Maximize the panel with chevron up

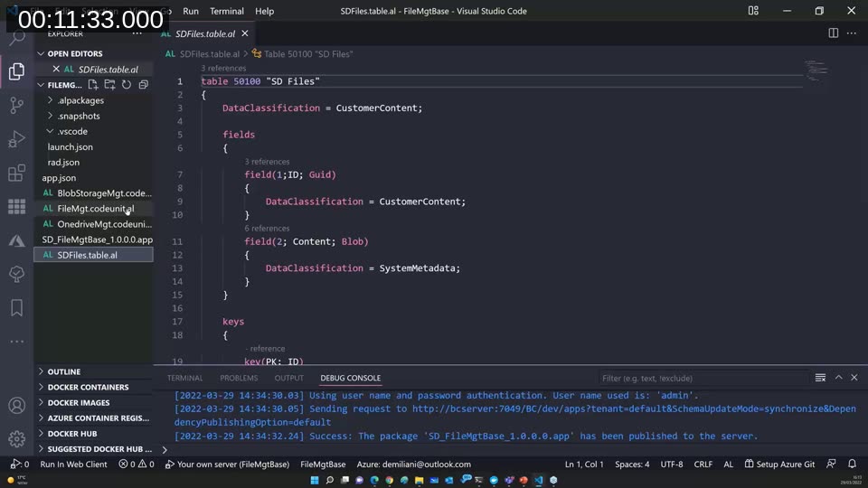(x=839, y=378)
